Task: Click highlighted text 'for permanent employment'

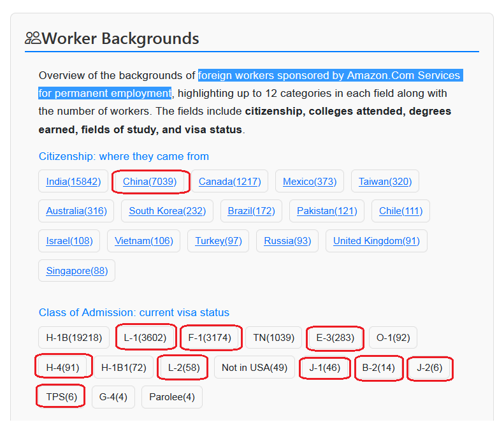Action: coord(104,93)
